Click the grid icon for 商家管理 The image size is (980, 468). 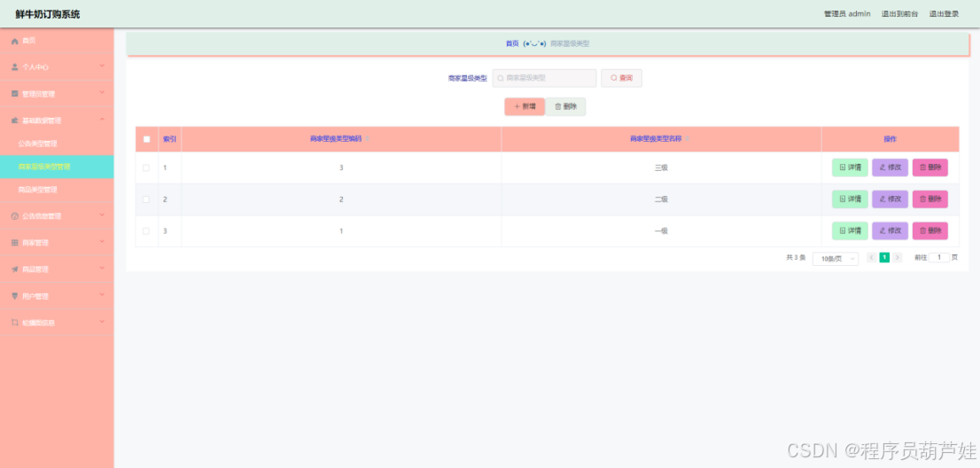click(15, 243)
